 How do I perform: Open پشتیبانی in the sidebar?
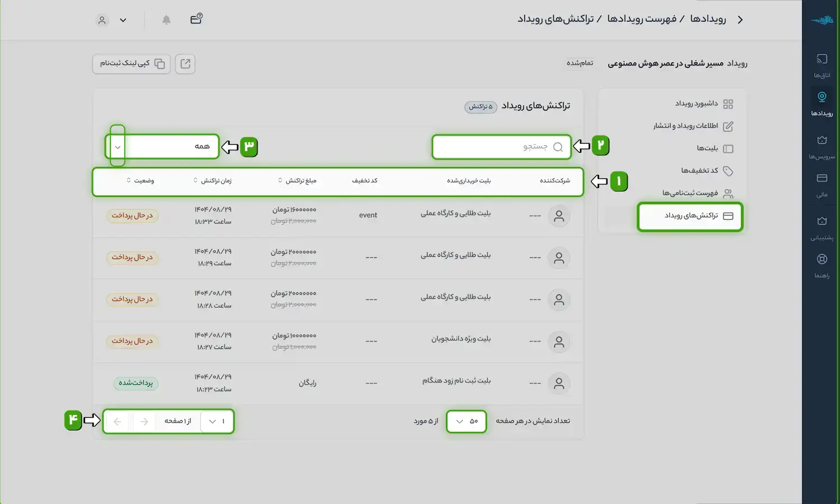click(x=822, y=227)
